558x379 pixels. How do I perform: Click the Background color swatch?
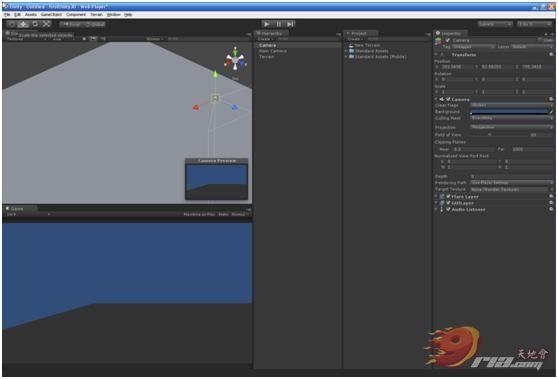pyautogui.click(x=509, y=112)
